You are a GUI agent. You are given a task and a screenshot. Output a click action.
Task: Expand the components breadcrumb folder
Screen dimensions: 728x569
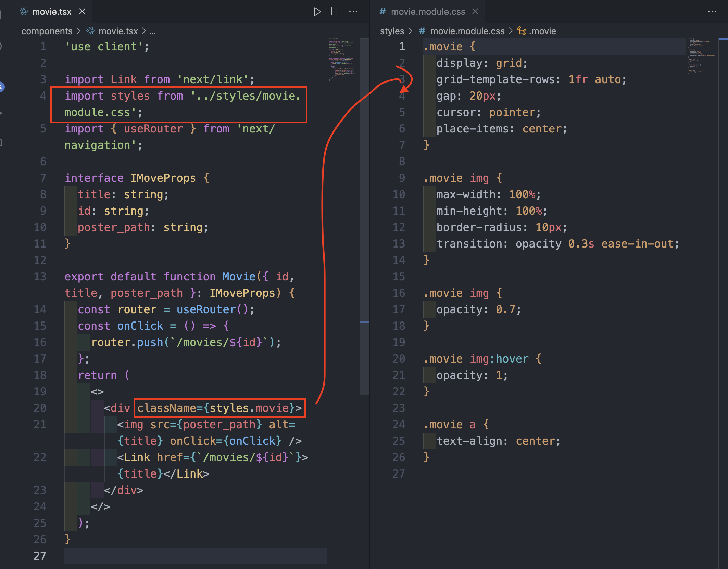pyautogui.click(x=47, y=31)
